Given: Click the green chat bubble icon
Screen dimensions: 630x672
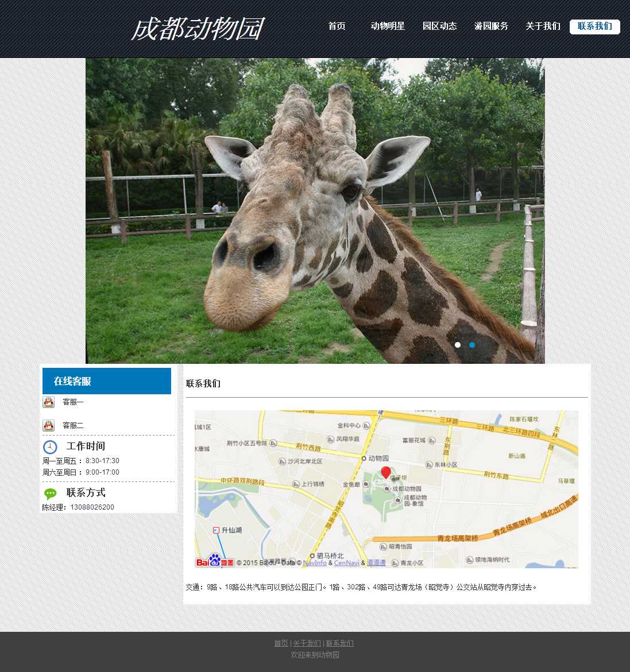Looking at the screenshot, I should (x=51, y=494).
